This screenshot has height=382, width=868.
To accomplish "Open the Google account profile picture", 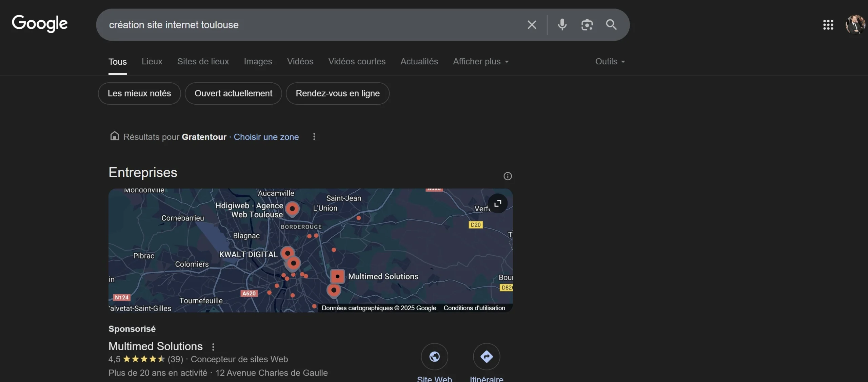I will pyautogui.click(x=855, y=24).
